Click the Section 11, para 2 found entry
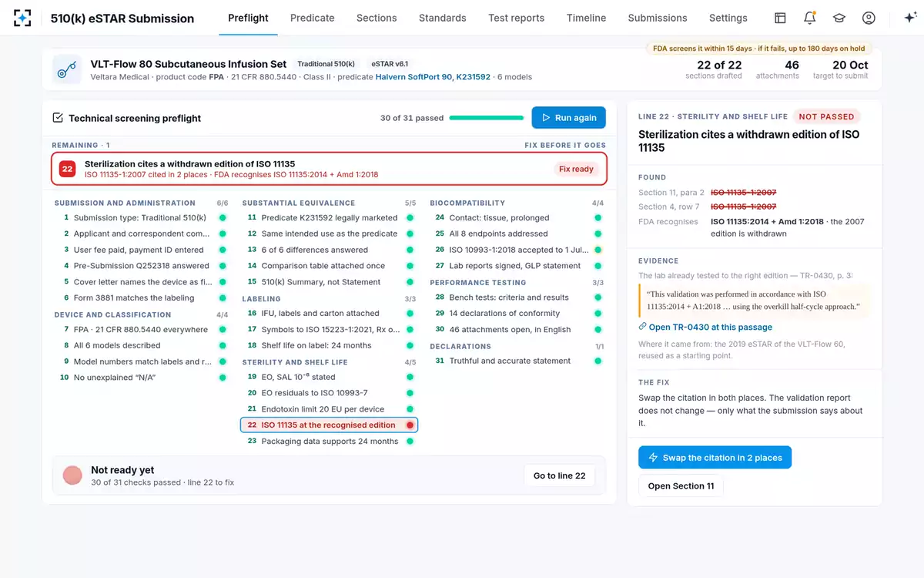Image resolution: width=924 pixels, height=578 pixels. click(x=708, y=192)
